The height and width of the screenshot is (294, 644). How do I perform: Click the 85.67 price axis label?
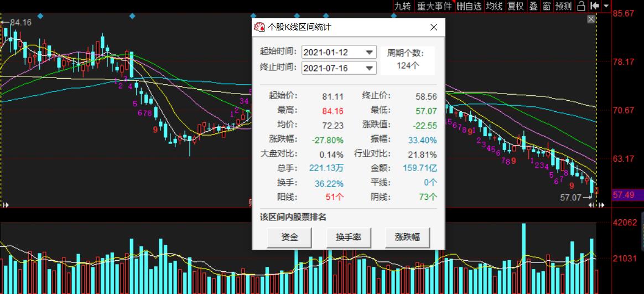point(623,14)
